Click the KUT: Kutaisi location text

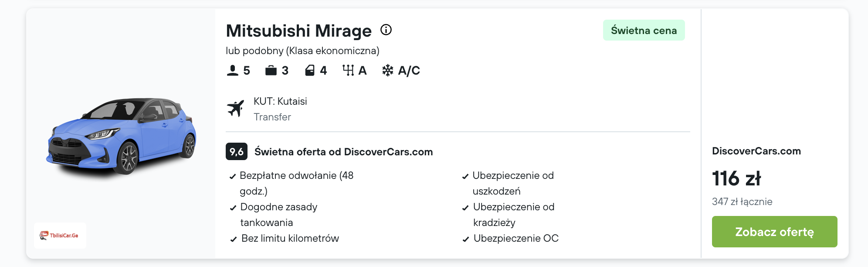pos(280,101)
